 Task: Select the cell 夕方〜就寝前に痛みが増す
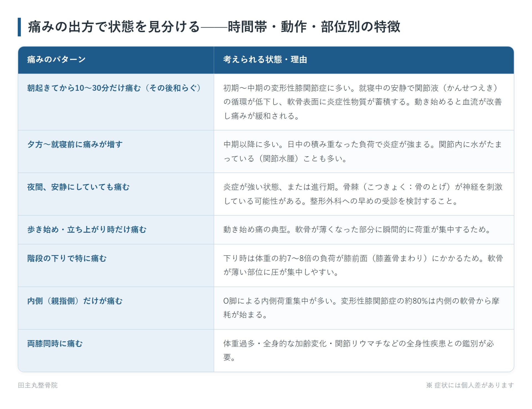pyautogui.click(x=116, y=151)
